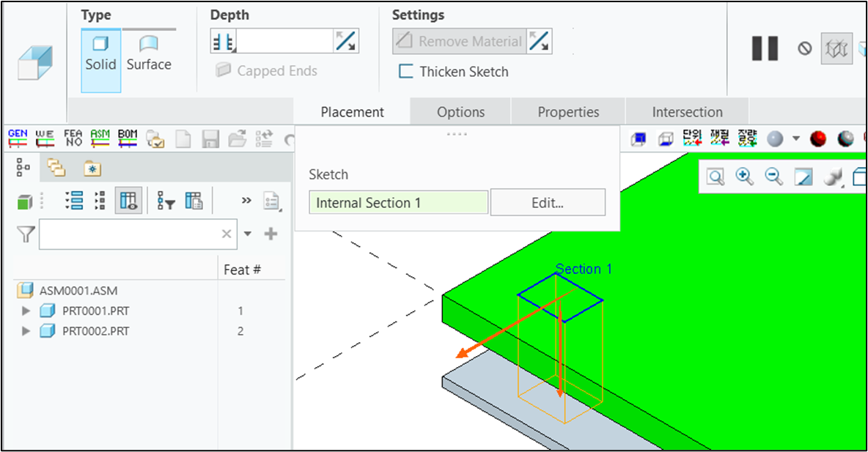Open the search options dropdown arrow
Image resolution: width=868 pixels, height=452 pixels.
pyautogui.click(x=248, y=234)
